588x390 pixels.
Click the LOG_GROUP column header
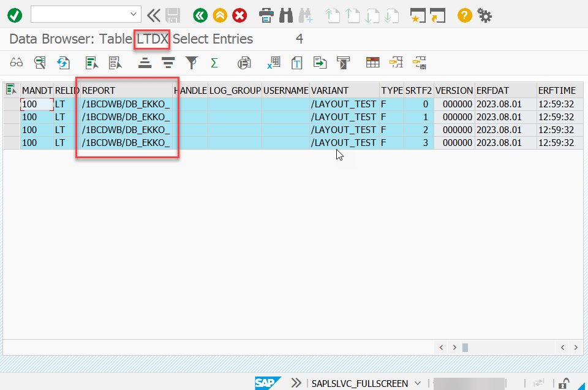click(x=235, y=91)
